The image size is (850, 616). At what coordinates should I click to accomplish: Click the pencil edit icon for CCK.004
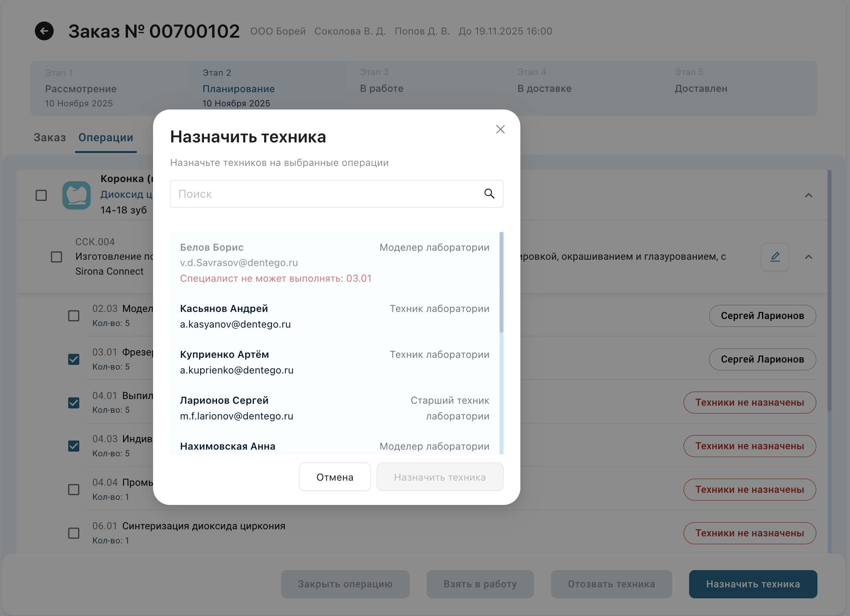tap(775, 257)
